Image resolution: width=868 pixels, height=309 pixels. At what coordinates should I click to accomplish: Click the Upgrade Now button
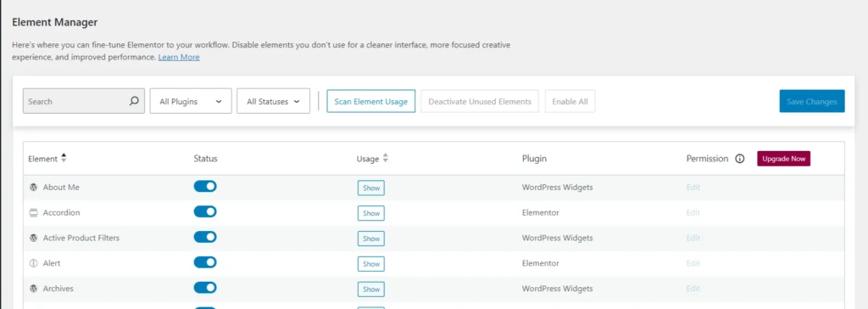(783, 159)
